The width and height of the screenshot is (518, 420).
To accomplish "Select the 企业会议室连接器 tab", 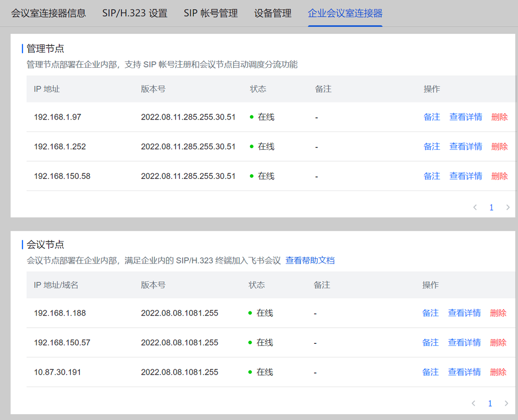I will point(345,13).
